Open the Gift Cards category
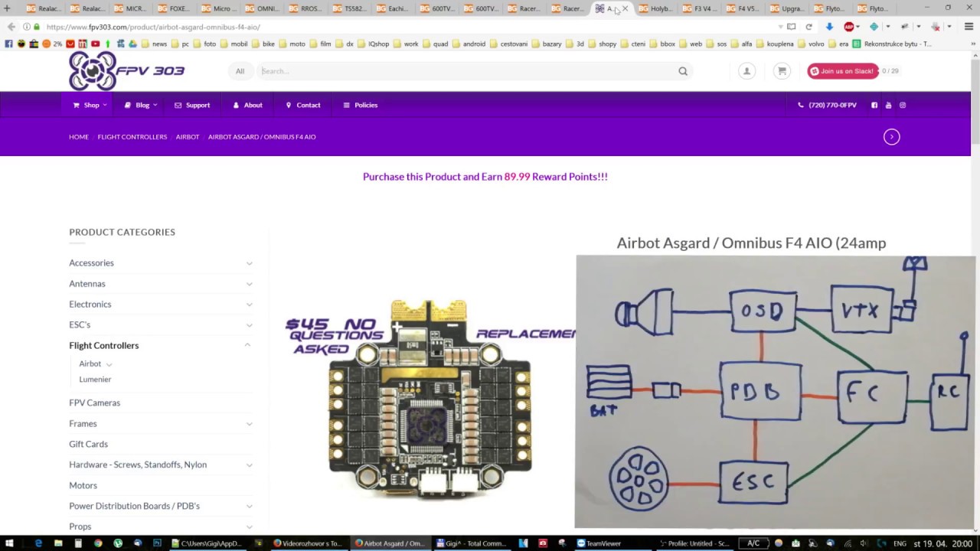Image resolution: width=980 pixels, height=551 pixels. 88,444
